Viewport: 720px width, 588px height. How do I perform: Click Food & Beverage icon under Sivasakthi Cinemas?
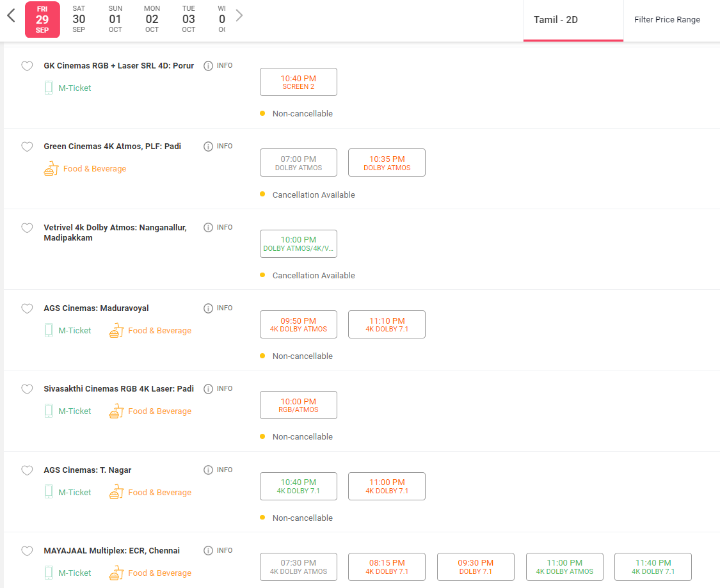[116, 411]
